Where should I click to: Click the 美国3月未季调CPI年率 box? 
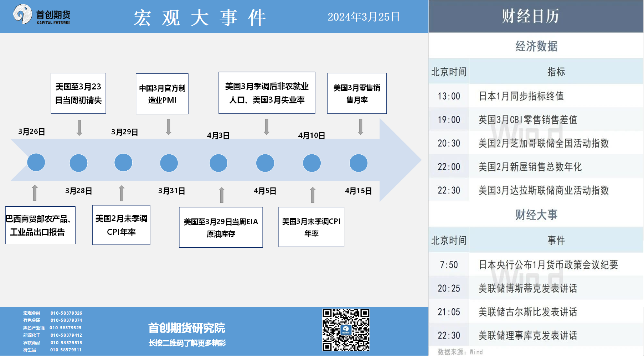(311, 227)
